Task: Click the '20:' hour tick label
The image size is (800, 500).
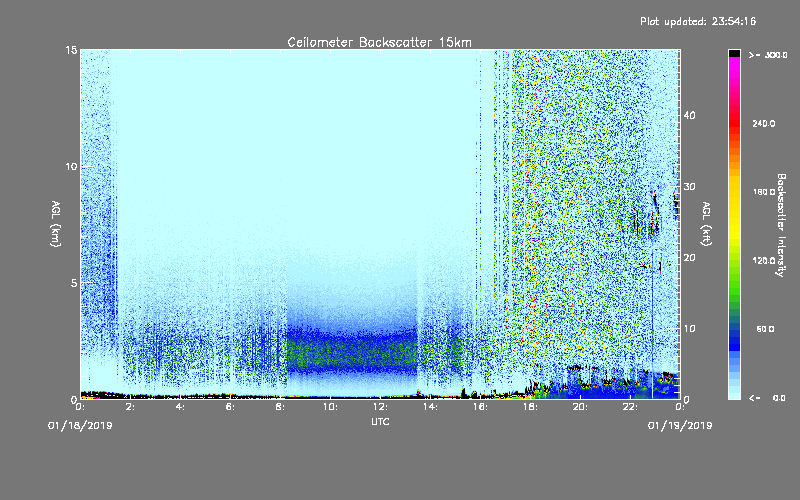Action: (x=580, y=407)
